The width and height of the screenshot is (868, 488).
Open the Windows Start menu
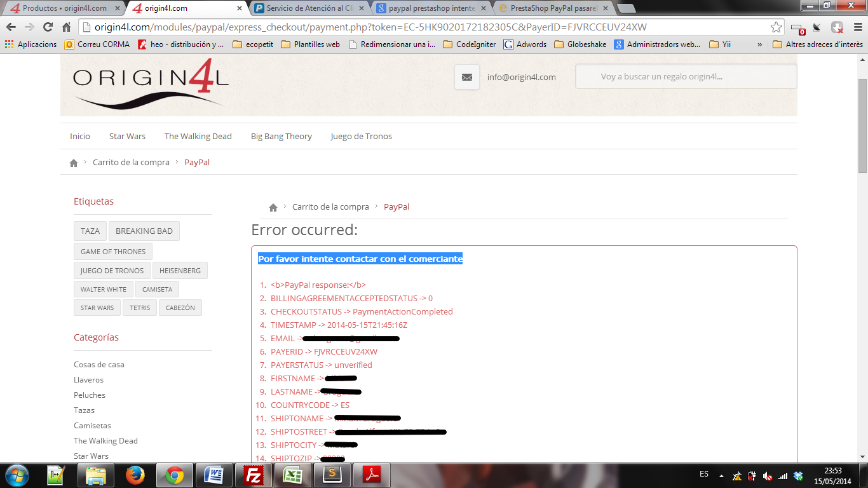16,475
